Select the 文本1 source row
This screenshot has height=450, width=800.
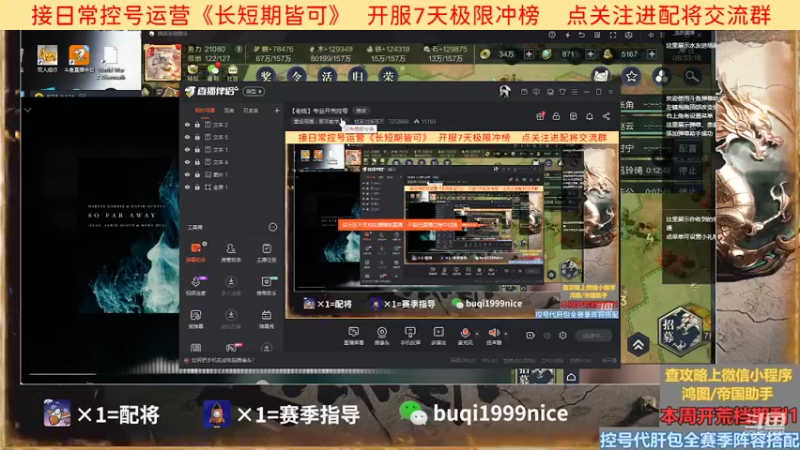coord(232,149)
